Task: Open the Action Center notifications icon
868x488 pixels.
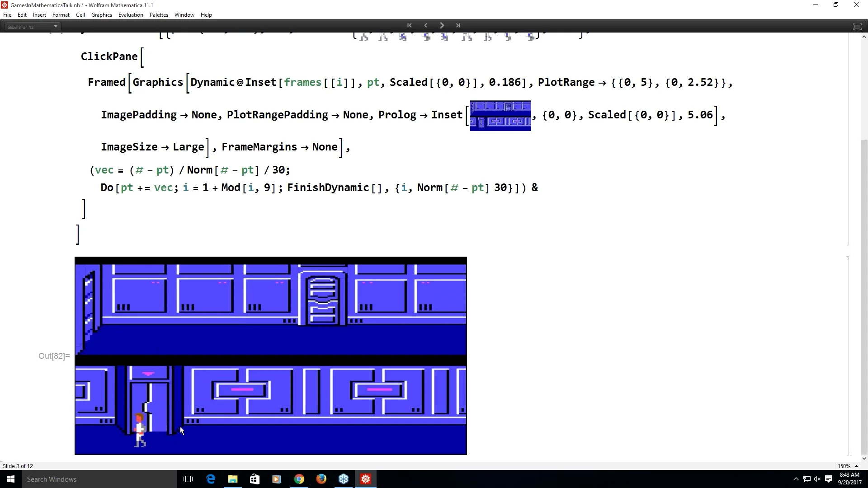Action: click(x=829, y=479)
